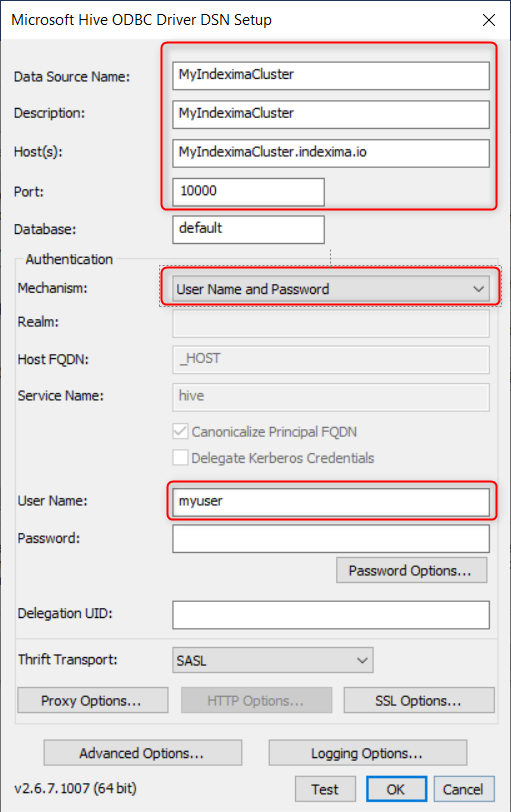Click the Delegation UID field
Screen dimensions: 511x812
[x=331, y=615]
